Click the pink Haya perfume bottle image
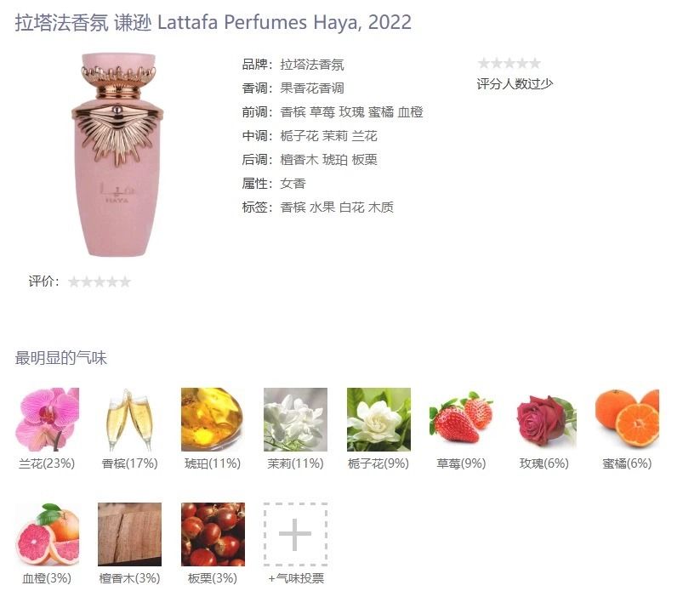The image size is (700, 591). tap(117, 155)
